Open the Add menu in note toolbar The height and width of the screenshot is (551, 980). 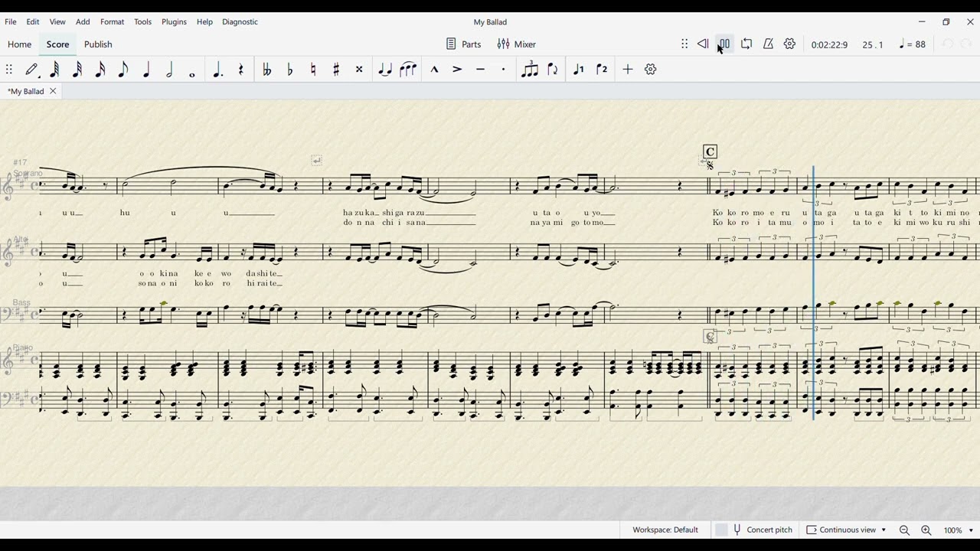coord(628,70)
